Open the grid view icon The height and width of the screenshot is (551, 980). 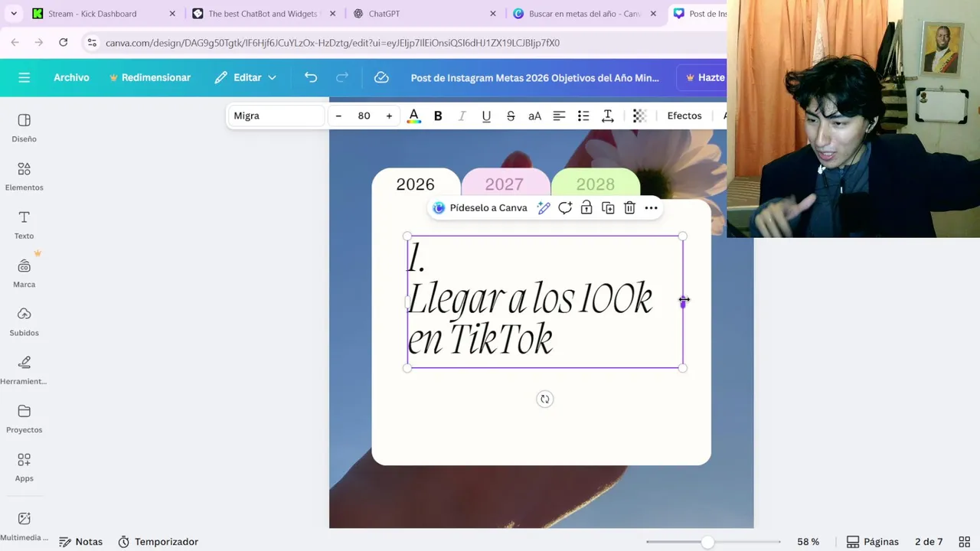[x=964, y=542]
